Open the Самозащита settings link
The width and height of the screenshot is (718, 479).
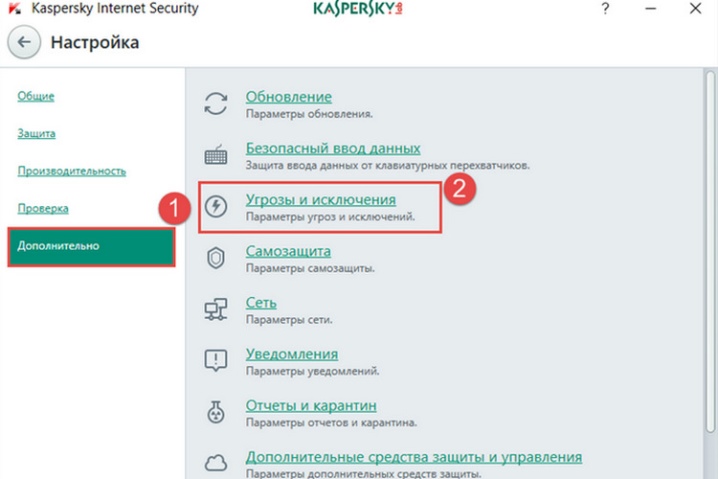[288, 251]
